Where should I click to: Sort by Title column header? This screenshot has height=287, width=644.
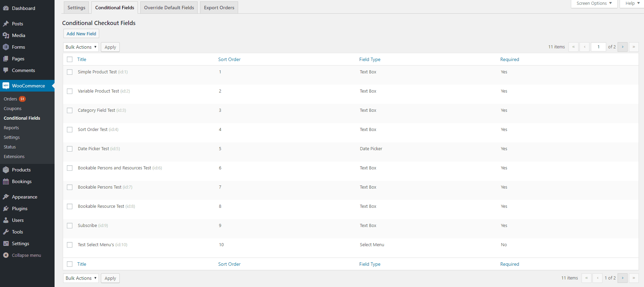(82, 59)
